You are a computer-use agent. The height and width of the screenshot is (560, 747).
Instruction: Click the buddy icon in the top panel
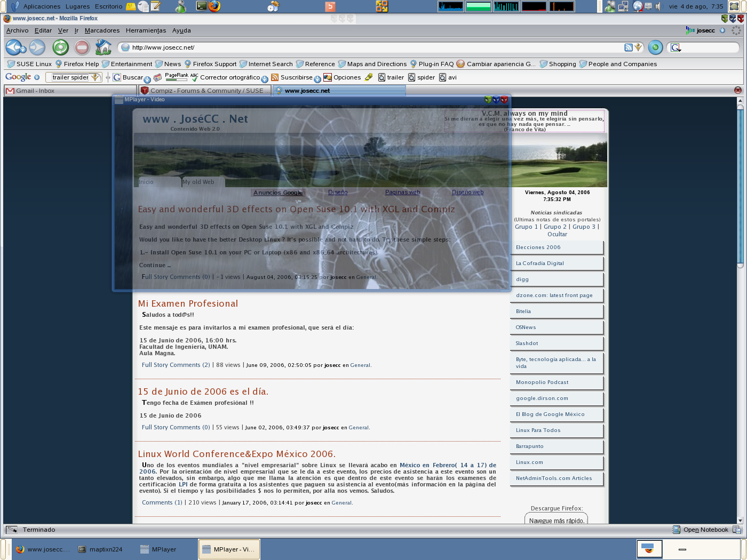pyautogui.click(x=181, y=6)
